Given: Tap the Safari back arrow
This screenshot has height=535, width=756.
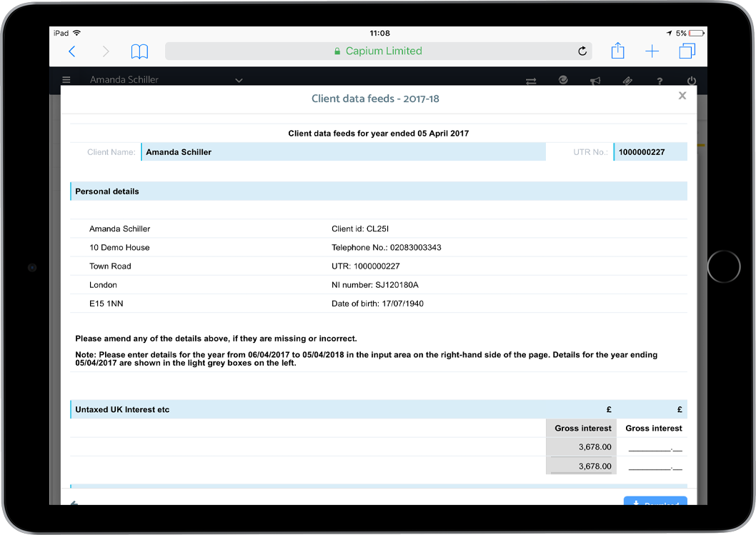Looking at the screenshot, I should click(71, 51).
